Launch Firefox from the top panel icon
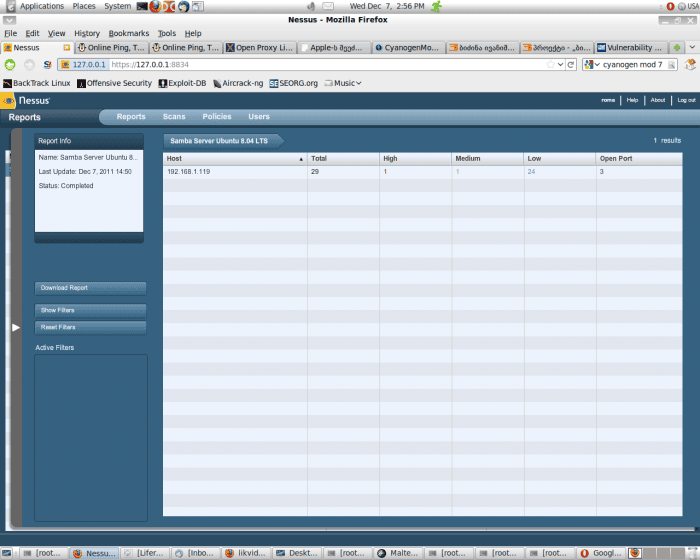 [x=155, y=6]
